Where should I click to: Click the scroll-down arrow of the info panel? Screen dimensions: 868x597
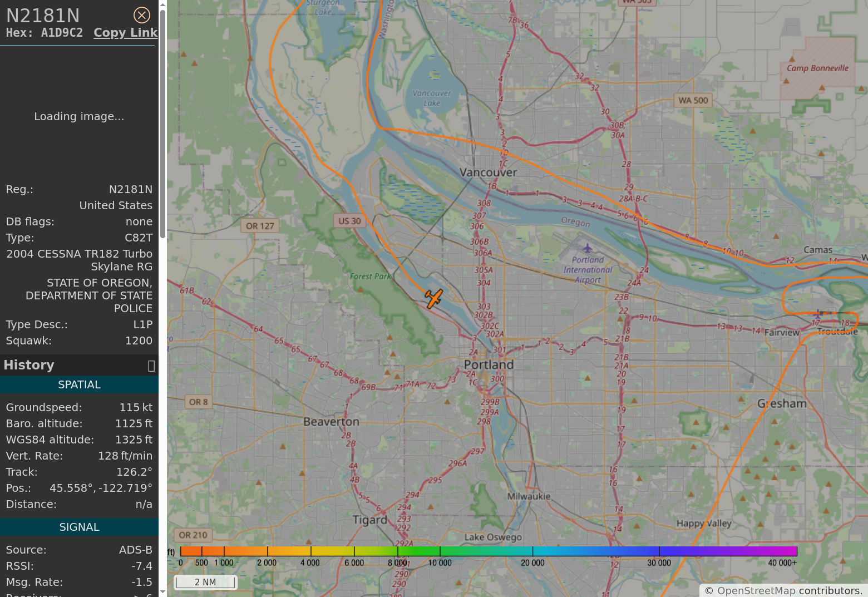(162, 592)
